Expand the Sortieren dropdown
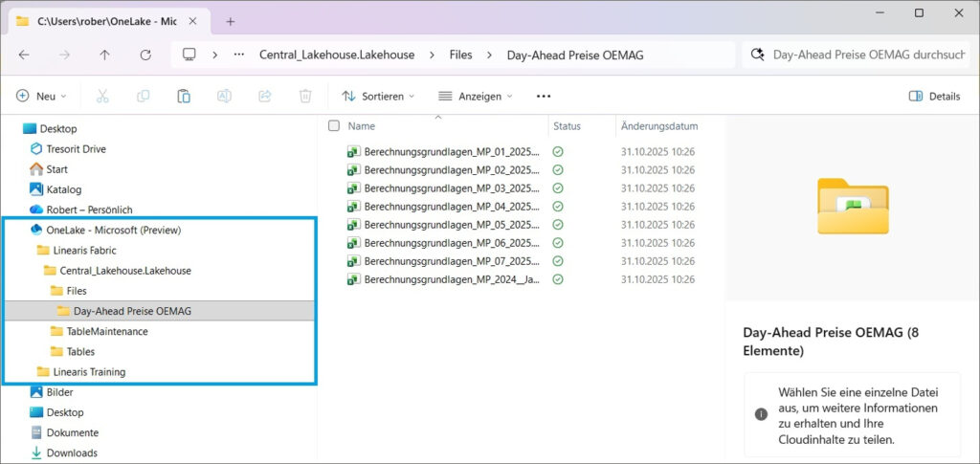Image resolution: width=980 pixels, height=464 pixels. (x=379, y=96)
